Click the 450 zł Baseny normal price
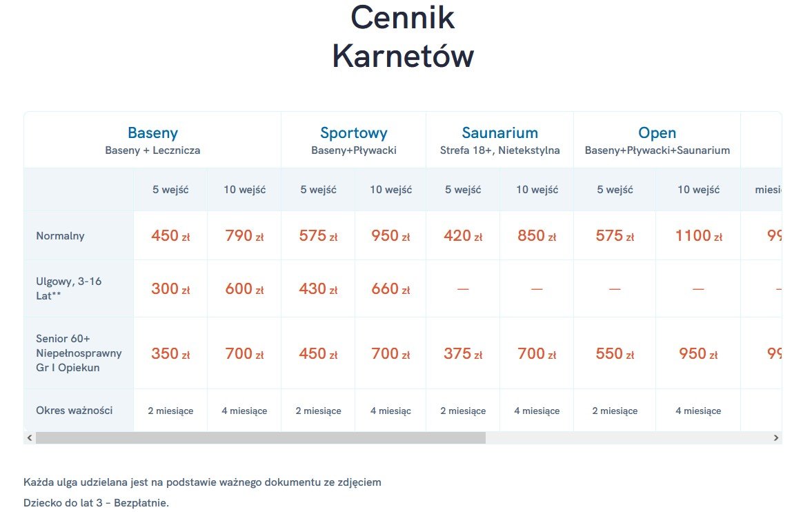This screenshot has width=812, height=512. (x=170, y=236)
